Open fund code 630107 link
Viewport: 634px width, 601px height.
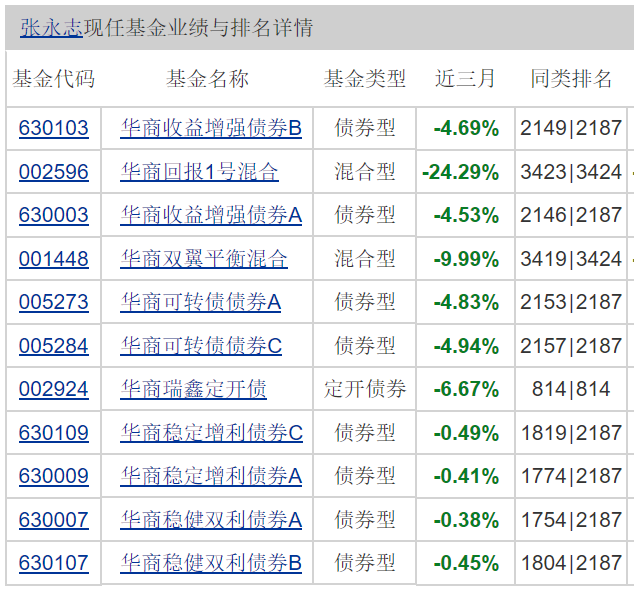tap(54, 563)
